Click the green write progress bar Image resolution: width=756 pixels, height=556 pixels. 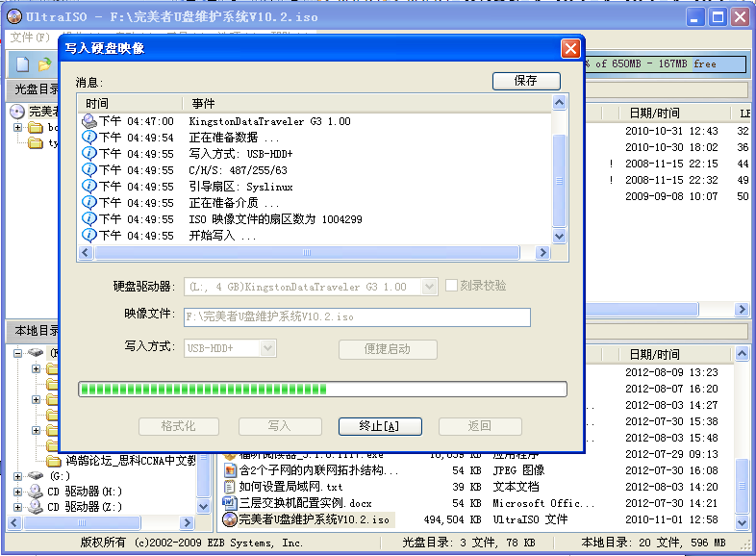click(x=322, y=390)
